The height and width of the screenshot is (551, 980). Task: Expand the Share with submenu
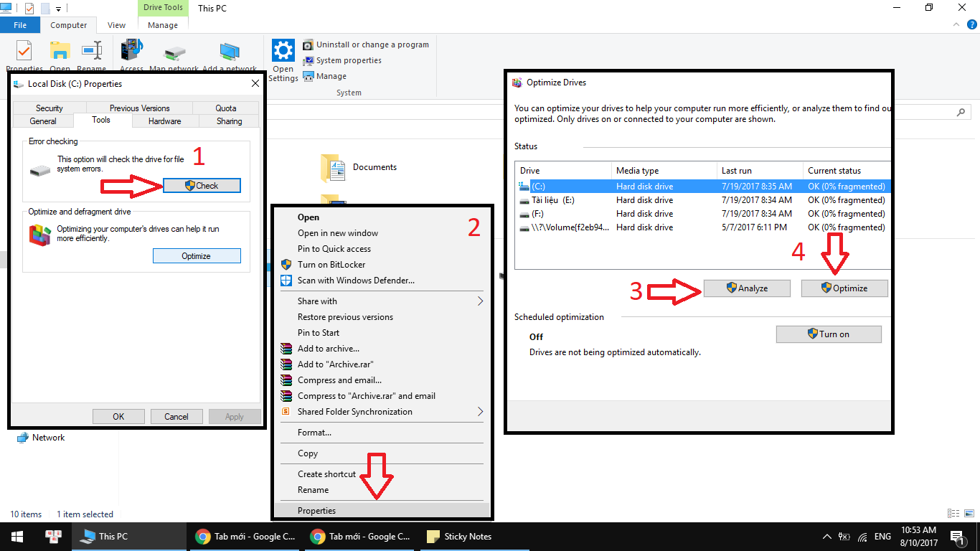(x=480, y=301)
